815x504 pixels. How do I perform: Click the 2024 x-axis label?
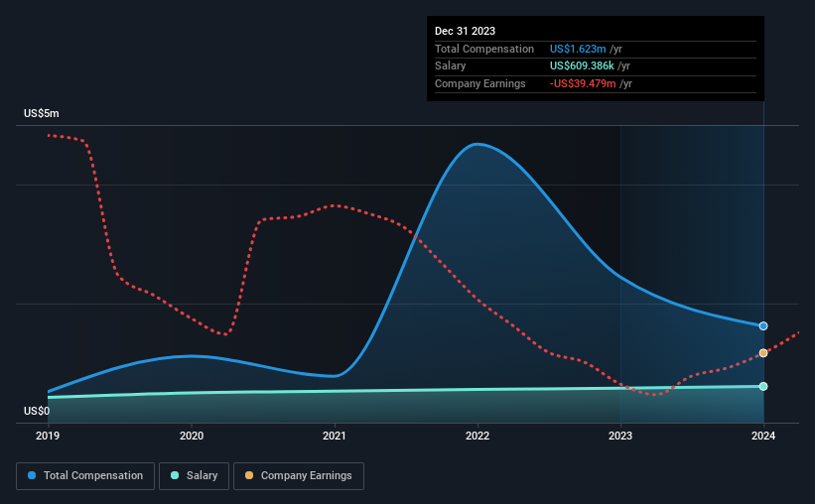coord(763,436)
